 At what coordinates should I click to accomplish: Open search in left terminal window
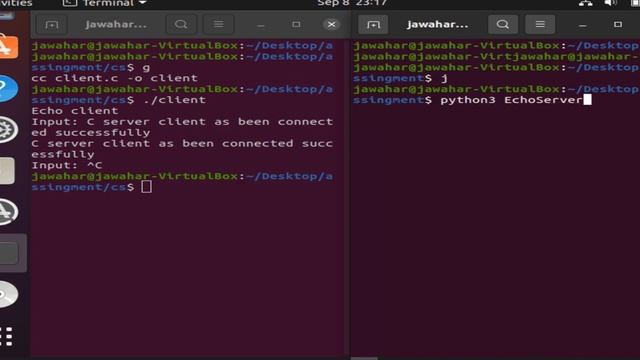coord(181,24)
